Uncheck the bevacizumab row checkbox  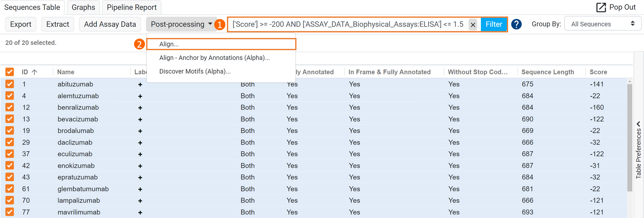click(x=10, y=119)
